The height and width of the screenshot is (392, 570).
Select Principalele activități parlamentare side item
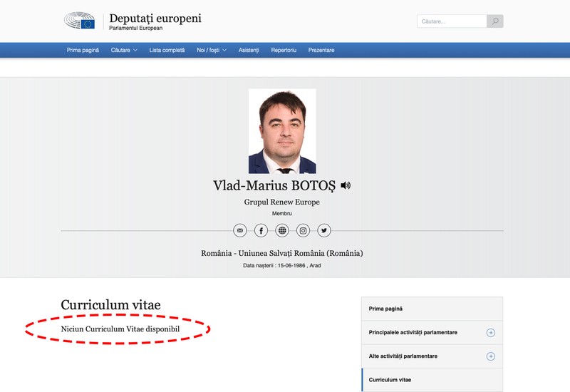pos(432,333)
